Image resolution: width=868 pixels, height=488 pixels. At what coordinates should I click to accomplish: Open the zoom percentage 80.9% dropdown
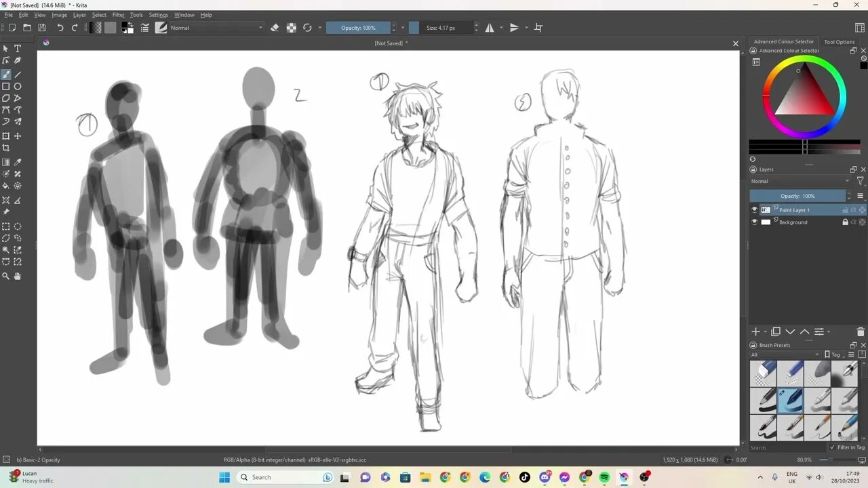805,460
